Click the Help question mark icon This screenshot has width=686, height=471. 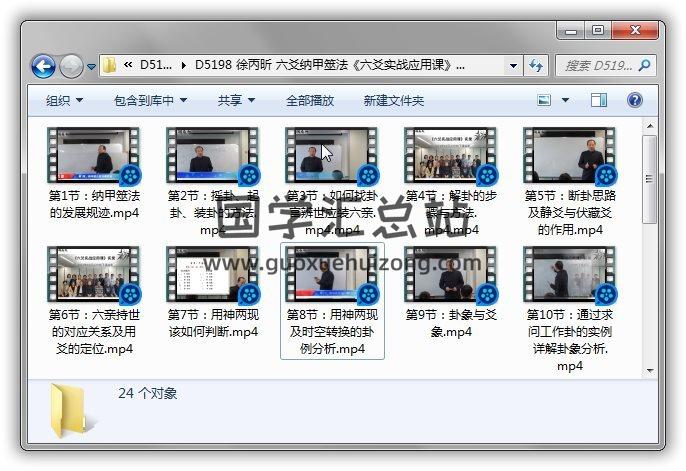pos(634,101)
